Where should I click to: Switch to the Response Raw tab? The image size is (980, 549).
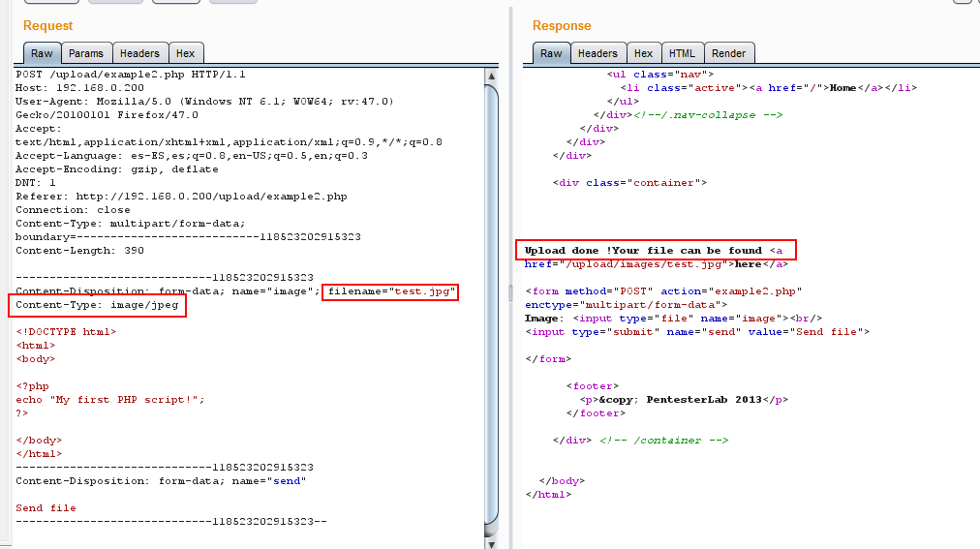click(x=551, y=54)
